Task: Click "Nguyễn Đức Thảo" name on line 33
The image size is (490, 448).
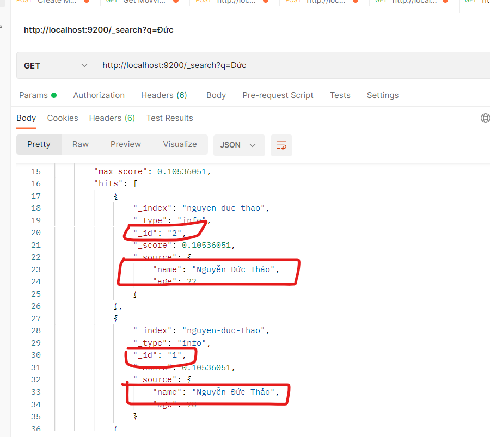Action: 233,392
